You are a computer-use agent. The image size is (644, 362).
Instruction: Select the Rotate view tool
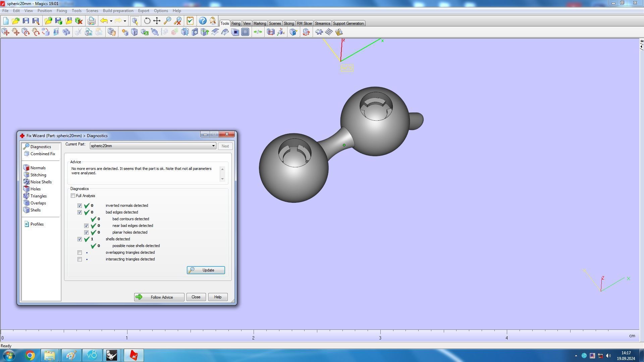(x=147, y=21)
